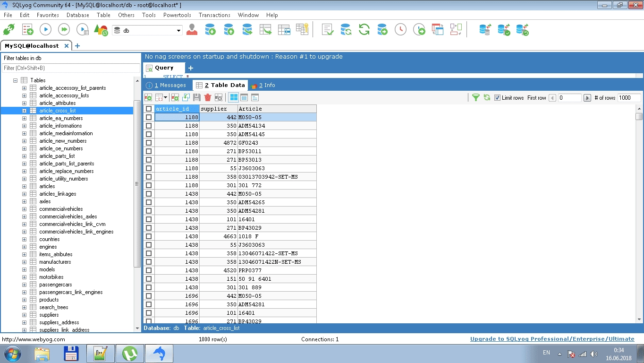The width and height of the screenshot is (644, 363).
Task: Open the export dropdown arrow in data toolbar
Action: [165, 97]
